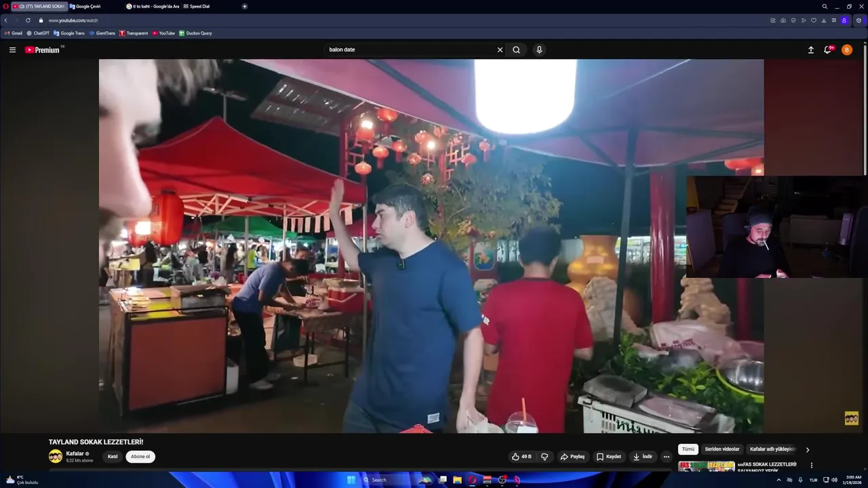The image size is (868, 488).
Task: Open browser downloads icon
Action: [824, 20]
